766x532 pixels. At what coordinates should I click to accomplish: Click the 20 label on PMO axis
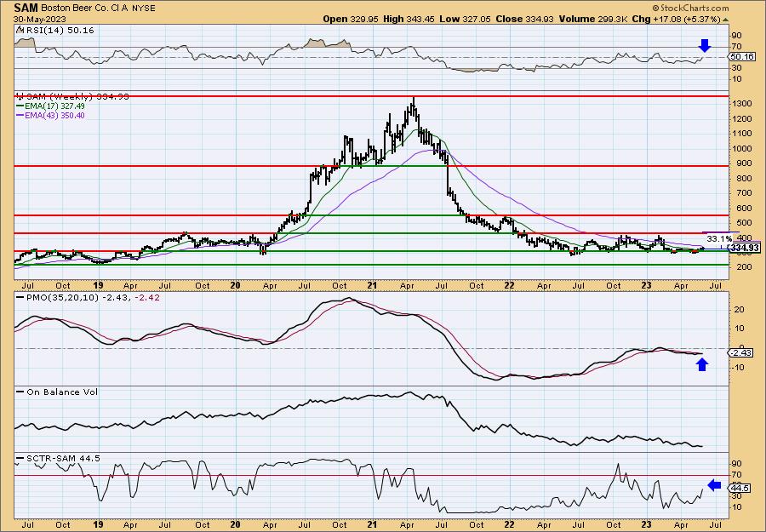coord(737,310)
